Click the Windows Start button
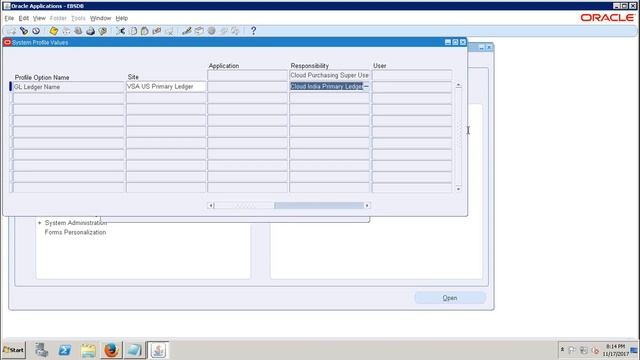 [x=13, y=350]
